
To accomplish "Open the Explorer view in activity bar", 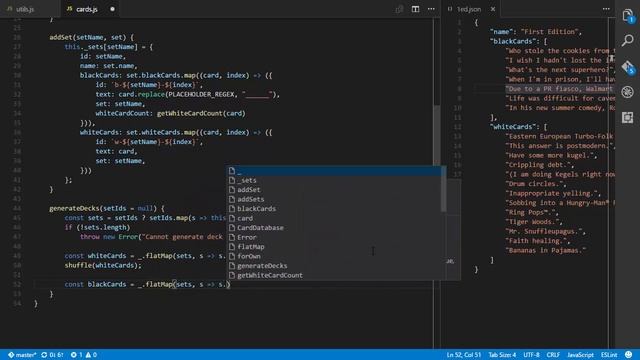I will (x=628, y=16).
